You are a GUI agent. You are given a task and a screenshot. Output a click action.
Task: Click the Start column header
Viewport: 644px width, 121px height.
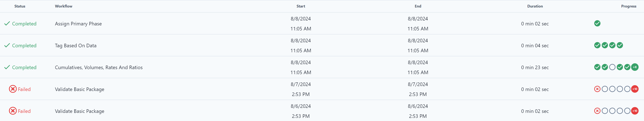(x=300, y=6)
